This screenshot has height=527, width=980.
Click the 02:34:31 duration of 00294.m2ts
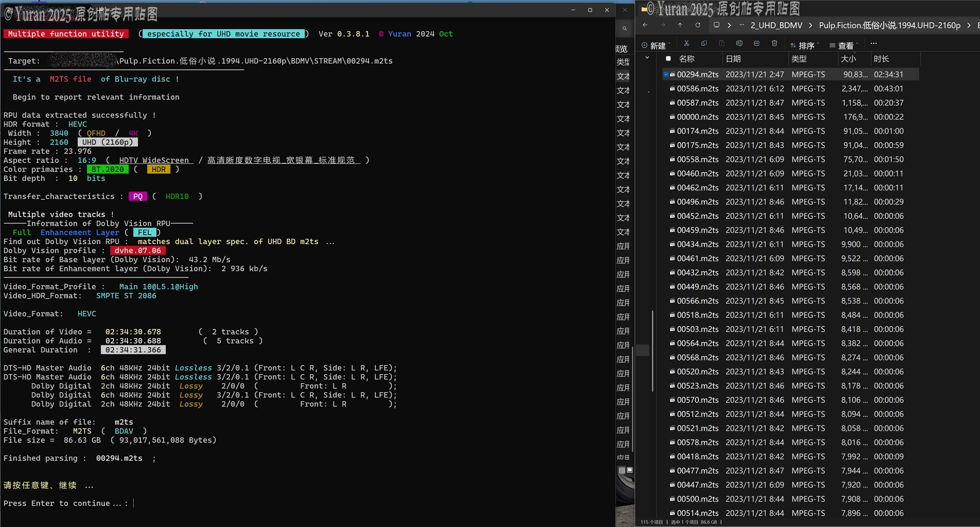coord(888,75)
